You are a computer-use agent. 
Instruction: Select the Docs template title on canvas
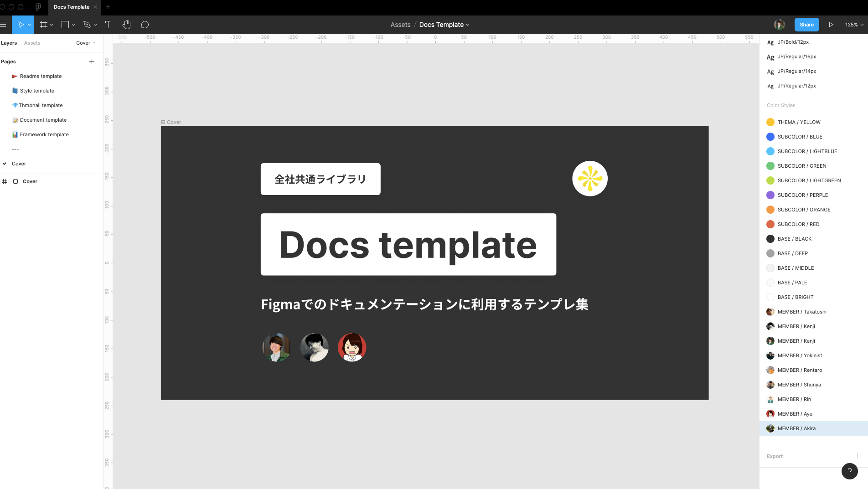coord(408,245)
